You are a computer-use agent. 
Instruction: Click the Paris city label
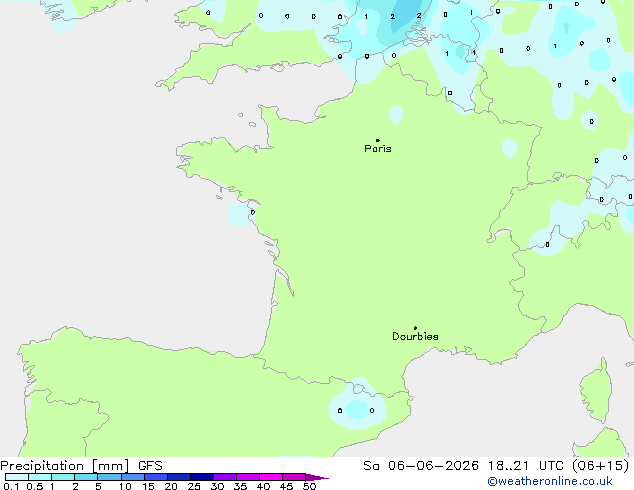(x=378, y=149)
